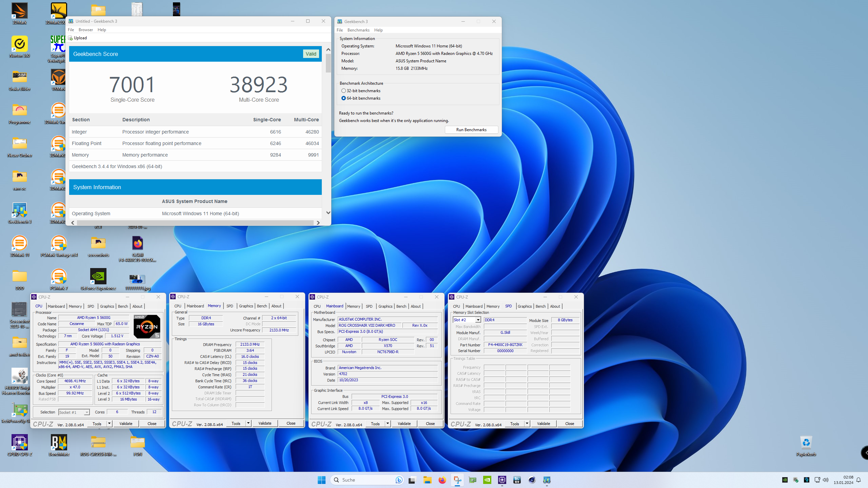The width and height of the screenshot is (868, 488).
Task: Expand Tools dropdown arrow in SPD tab window
Action: tap(527, 424)
